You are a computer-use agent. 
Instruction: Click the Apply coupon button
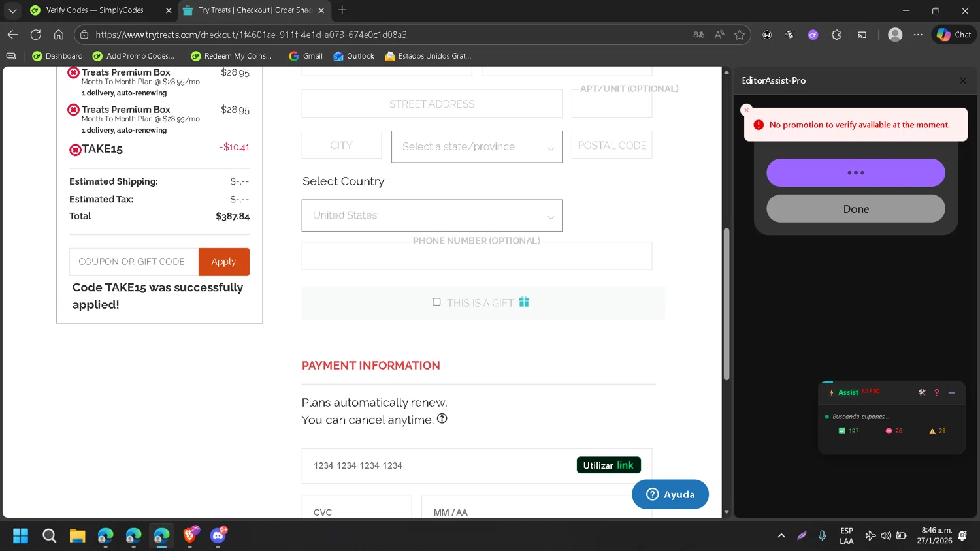[223, 262]
